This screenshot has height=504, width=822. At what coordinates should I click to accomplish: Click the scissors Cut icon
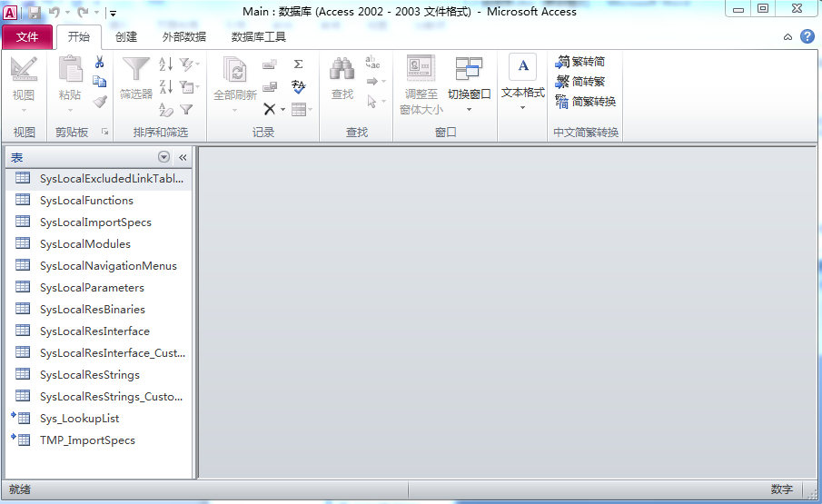[x=100, y=63]
